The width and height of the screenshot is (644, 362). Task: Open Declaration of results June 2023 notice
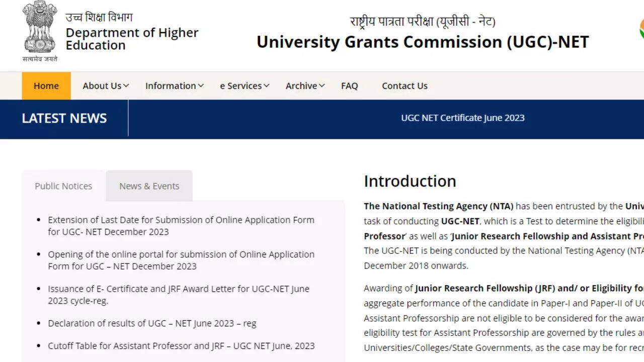[x=152, y=323]
